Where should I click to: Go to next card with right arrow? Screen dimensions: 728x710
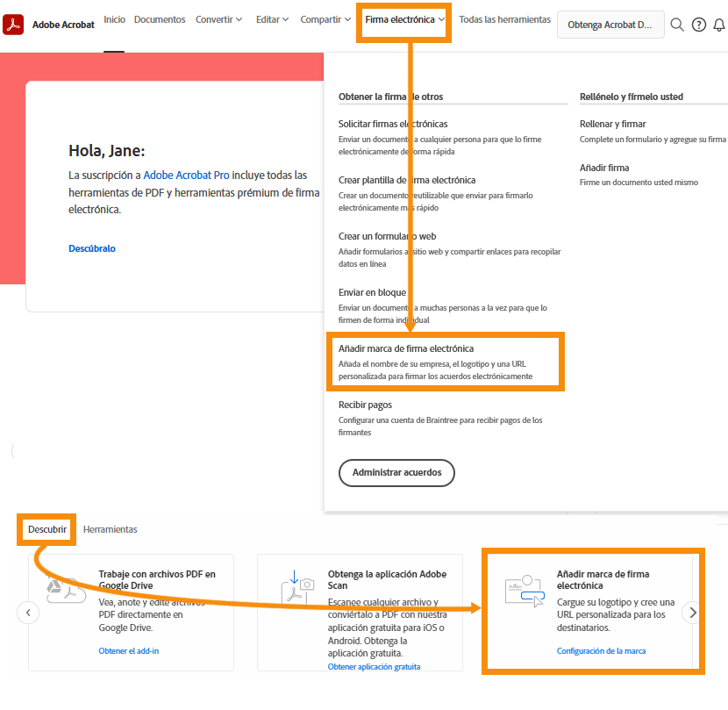(x=693, y=613)
